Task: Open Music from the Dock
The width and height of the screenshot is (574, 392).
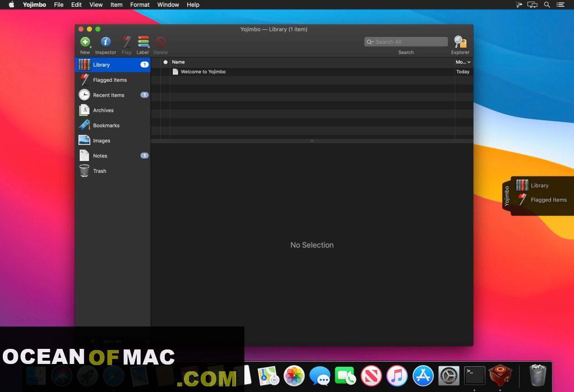Action: pos(397,376)
